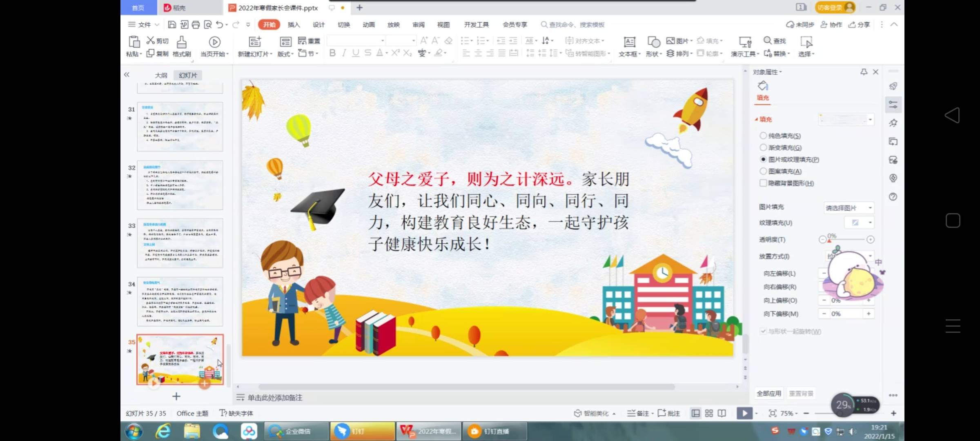Switch to reading view icon
980x441 pixels.
point(722,413)
